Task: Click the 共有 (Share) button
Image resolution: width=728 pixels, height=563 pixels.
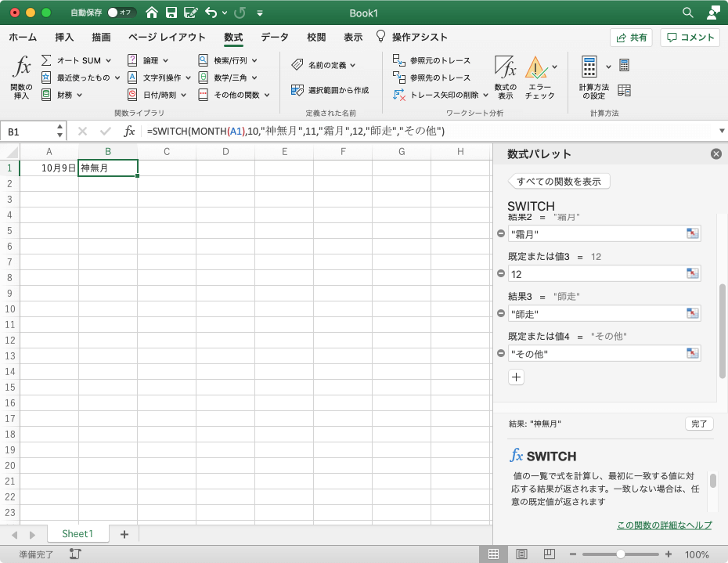Action: [631, 38]
